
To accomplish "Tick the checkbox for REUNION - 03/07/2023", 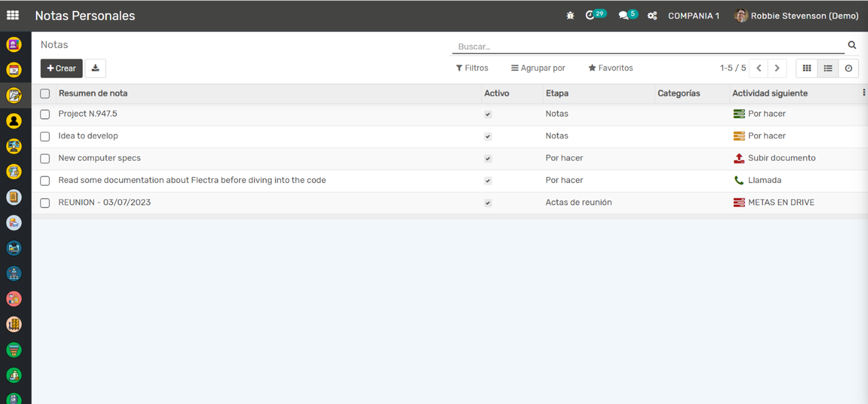I will tap(45, 203).
